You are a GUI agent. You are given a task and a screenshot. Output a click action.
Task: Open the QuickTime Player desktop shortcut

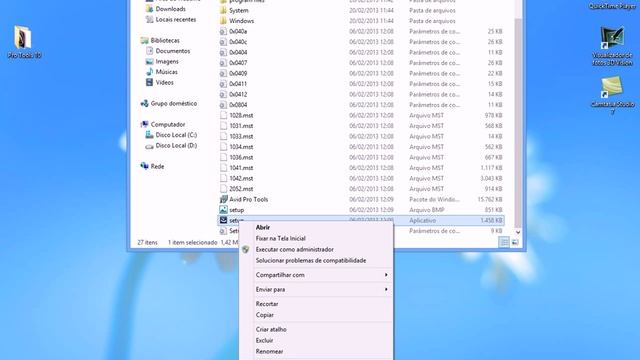pos(612,6)
